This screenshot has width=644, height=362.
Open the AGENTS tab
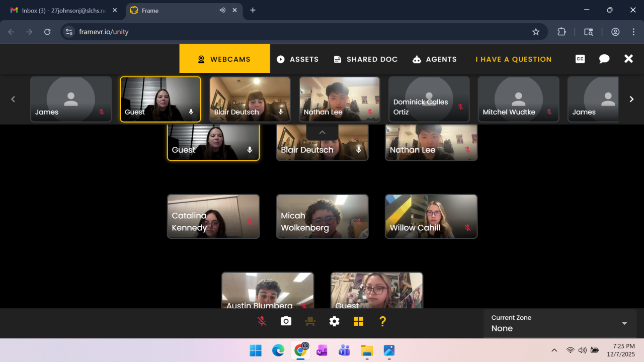click(x=434, y=59)
